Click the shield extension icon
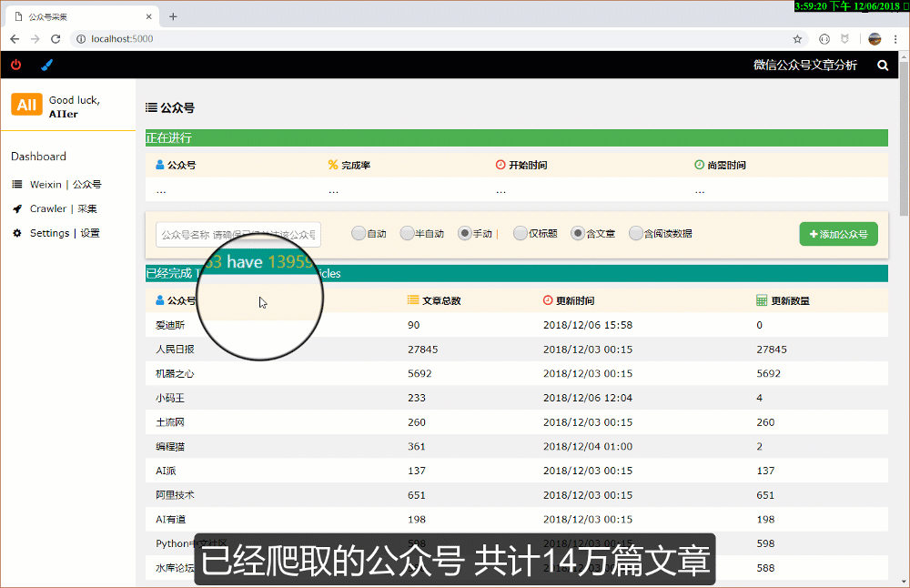This screenshot has height=588, width=910. pyautogui.click(x=845, y=39)
